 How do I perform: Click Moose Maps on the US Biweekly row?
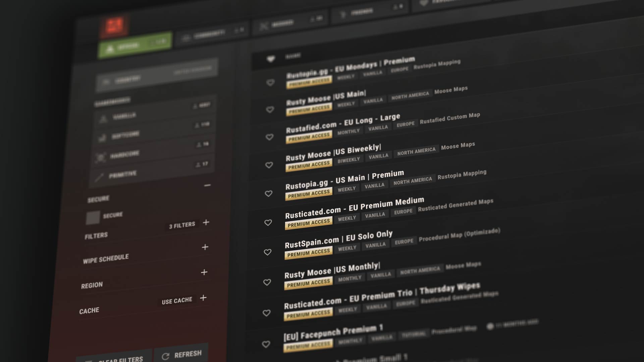coord(458,146)
